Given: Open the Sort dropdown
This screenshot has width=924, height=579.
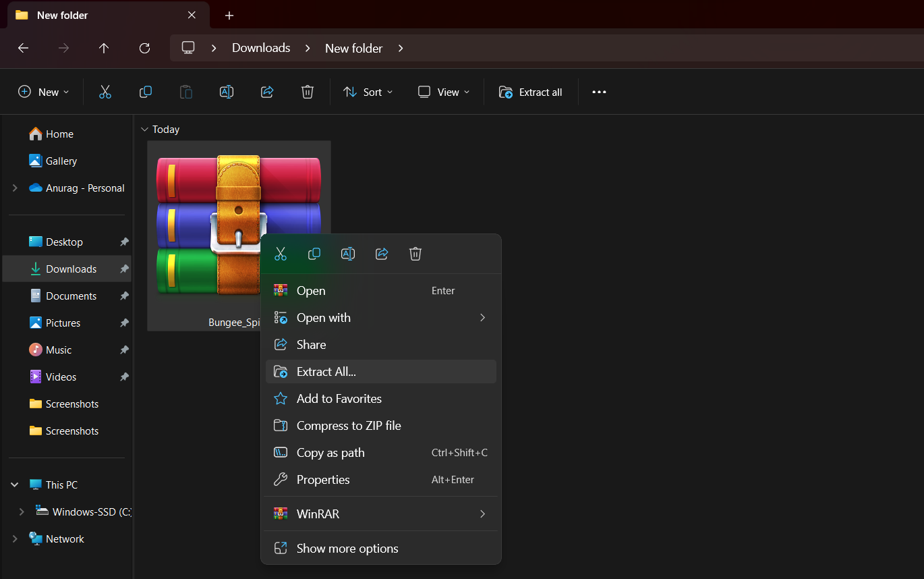Looking at the screenshot, I should pos(368,92).
